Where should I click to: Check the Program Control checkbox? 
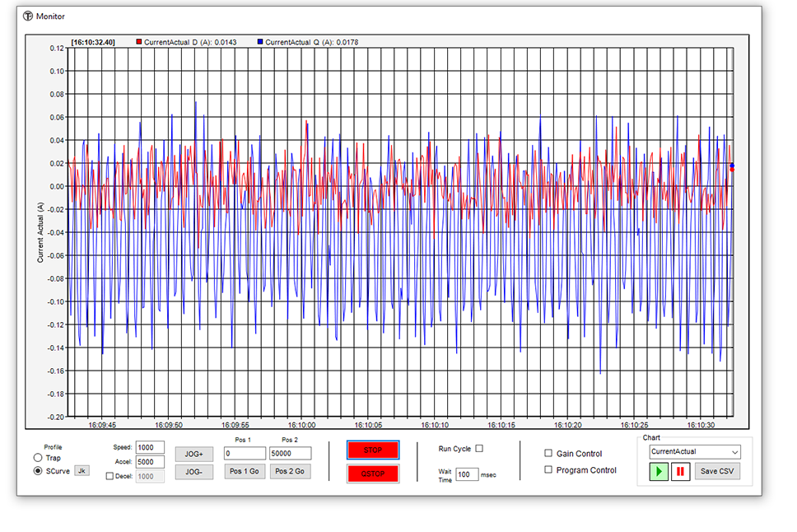point(549,470)
